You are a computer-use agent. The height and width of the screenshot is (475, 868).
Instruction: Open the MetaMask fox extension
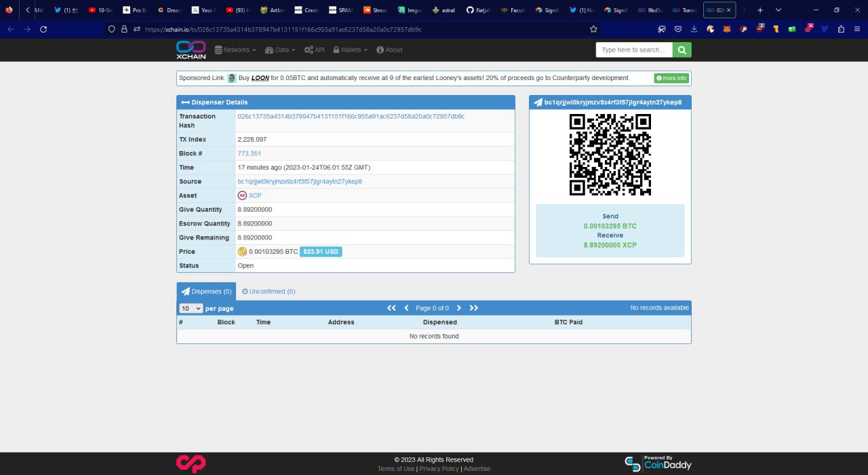click(727, 29)
